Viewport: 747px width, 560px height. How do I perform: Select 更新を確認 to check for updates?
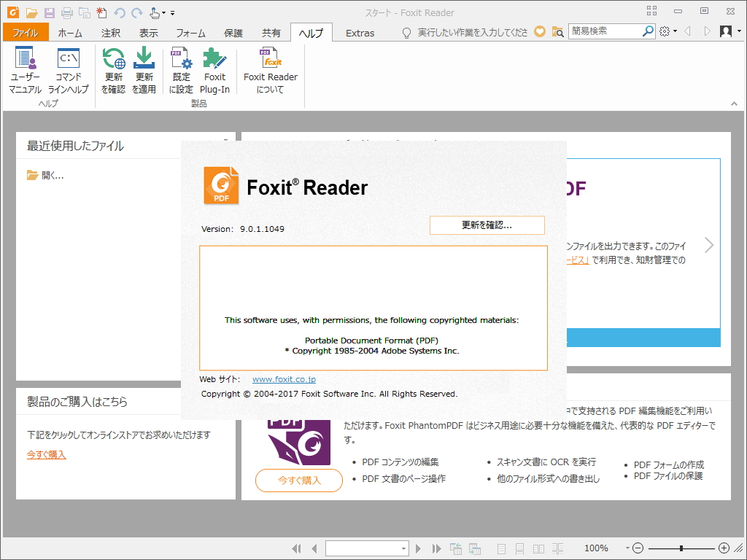tap(113, 69)
